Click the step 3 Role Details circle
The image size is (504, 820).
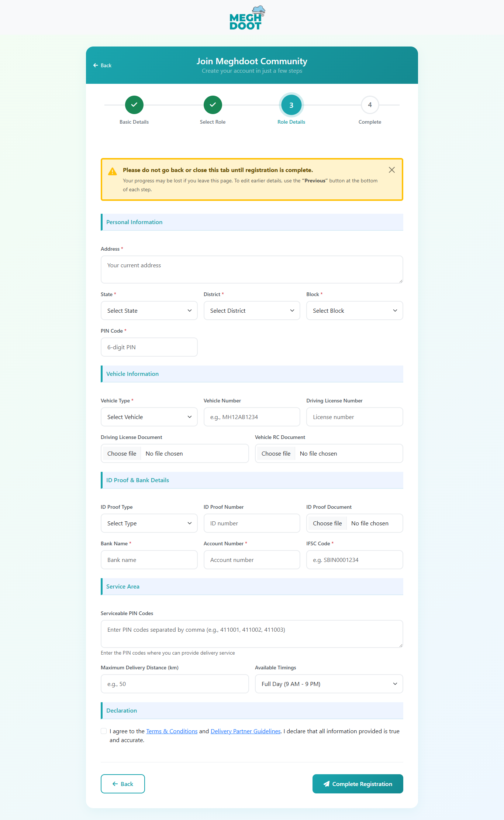[x=291, y=105]
